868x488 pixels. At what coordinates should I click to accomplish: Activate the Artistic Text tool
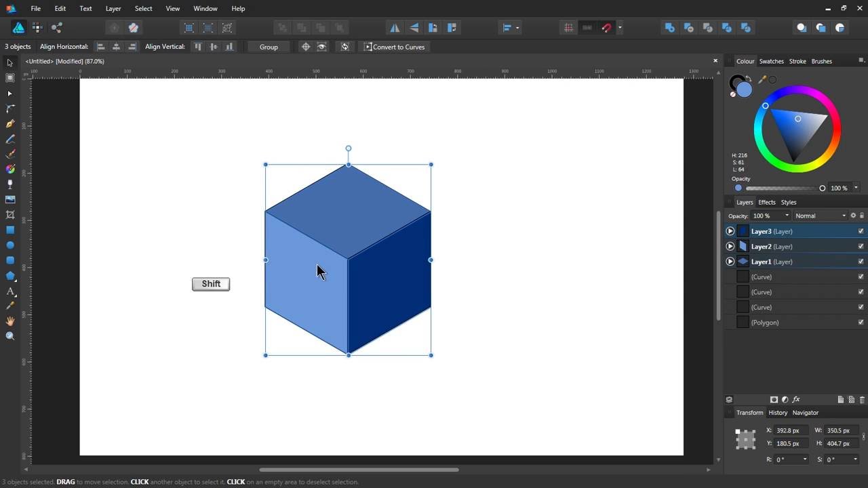tap(10, 291)
